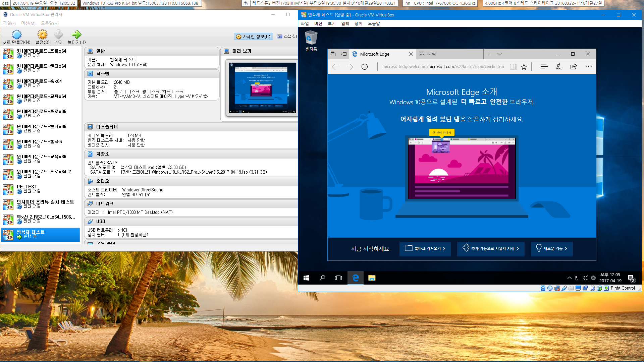The image size is (644, 362).
Task: Select PE_TEST virtual machine
Action: click(x=41, y=189)
